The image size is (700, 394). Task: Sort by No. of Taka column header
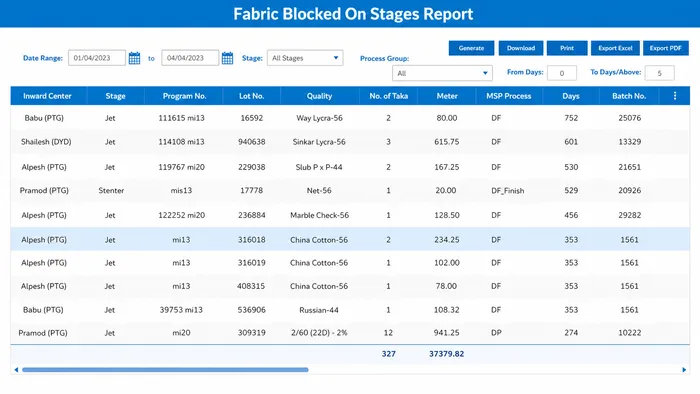388,96
